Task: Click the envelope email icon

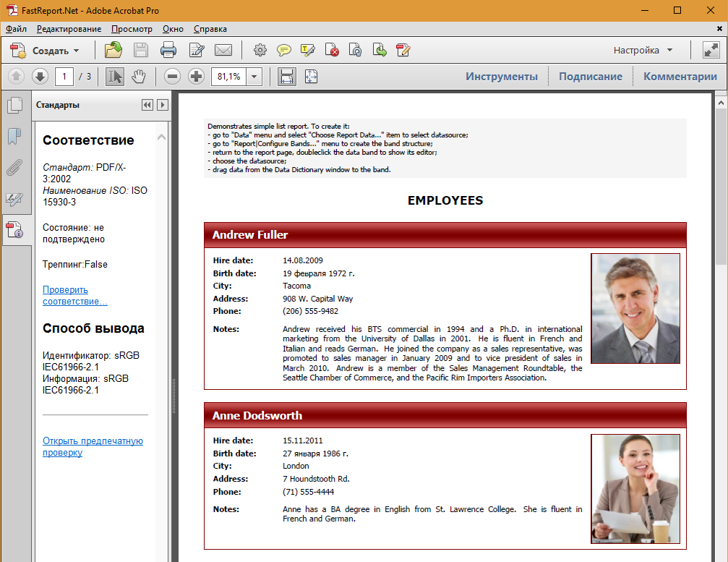Action: [223, 50]
